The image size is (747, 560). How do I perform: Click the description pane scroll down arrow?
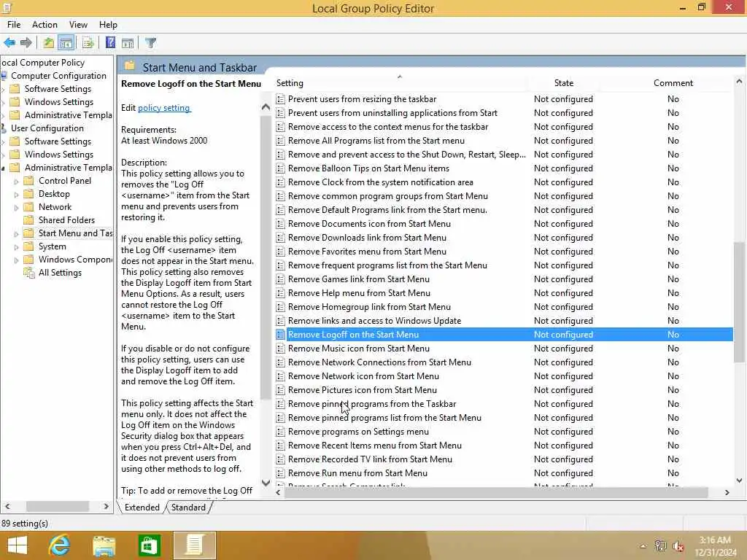coord(266,483)
